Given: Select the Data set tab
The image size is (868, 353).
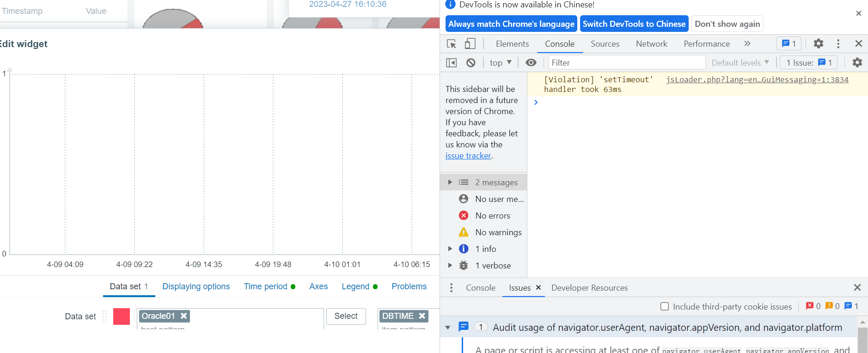Looking at the screenshot, I should 129,286.
